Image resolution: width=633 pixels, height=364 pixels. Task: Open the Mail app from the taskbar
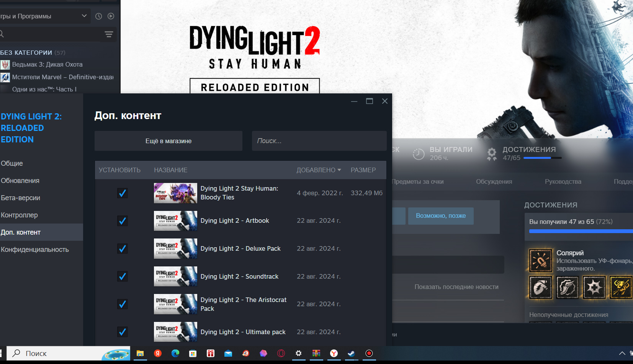[x=228, y=353]
